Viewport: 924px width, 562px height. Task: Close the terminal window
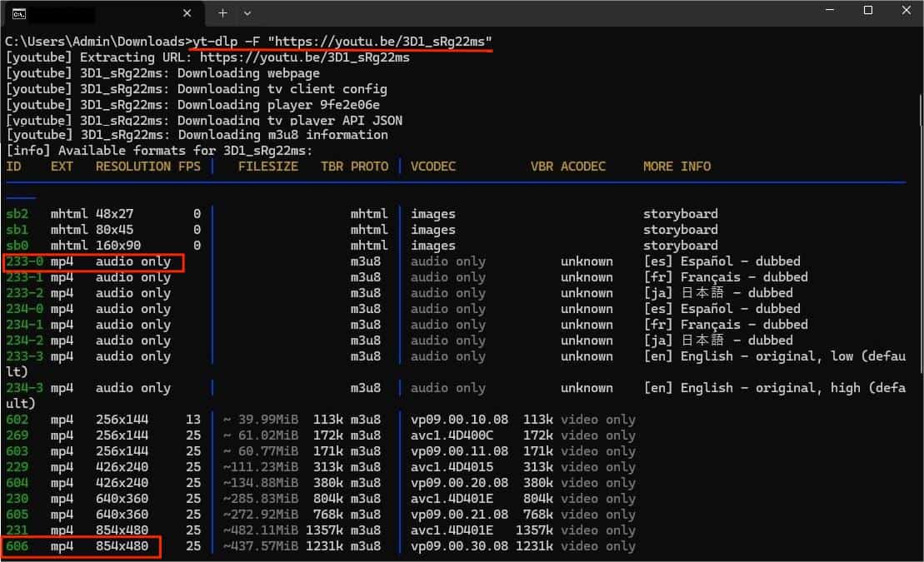tap(907, 11)
